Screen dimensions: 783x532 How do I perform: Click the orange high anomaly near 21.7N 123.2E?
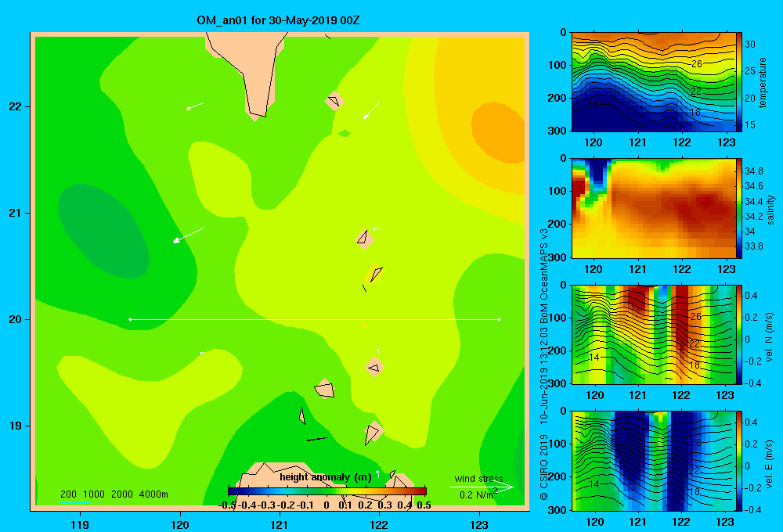(x=498, y=132)
